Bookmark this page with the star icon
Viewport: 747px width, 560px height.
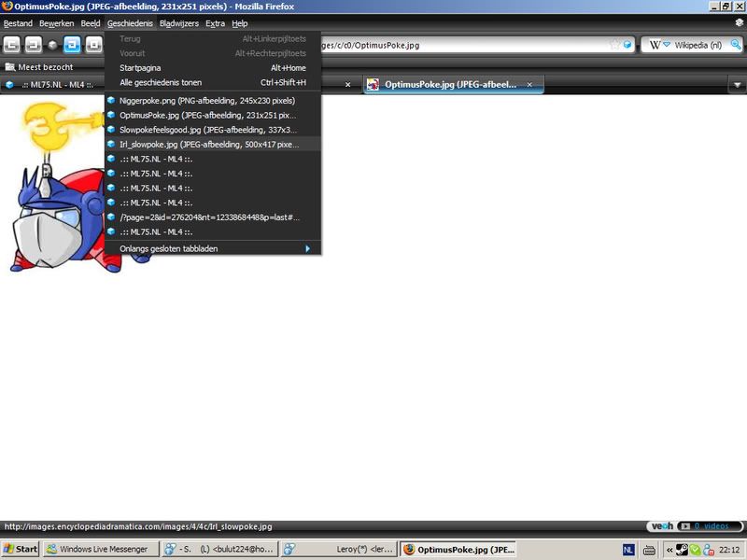(x=614, y=45)
